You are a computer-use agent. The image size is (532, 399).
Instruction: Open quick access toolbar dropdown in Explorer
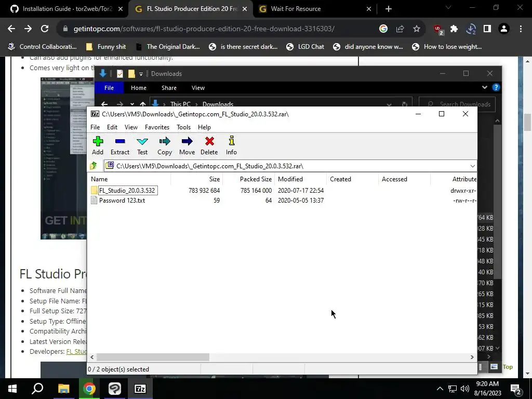coord(141,74)
